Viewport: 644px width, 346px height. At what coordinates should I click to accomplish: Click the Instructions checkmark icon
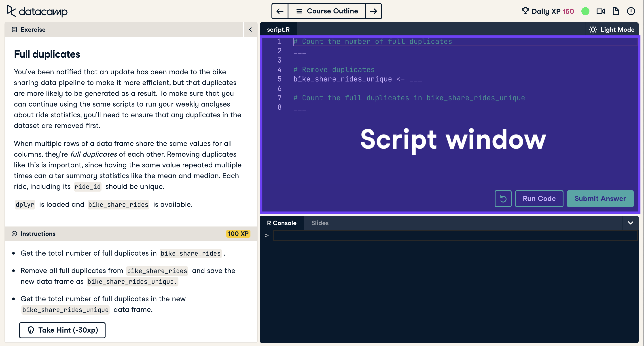(x=14, y=234)
